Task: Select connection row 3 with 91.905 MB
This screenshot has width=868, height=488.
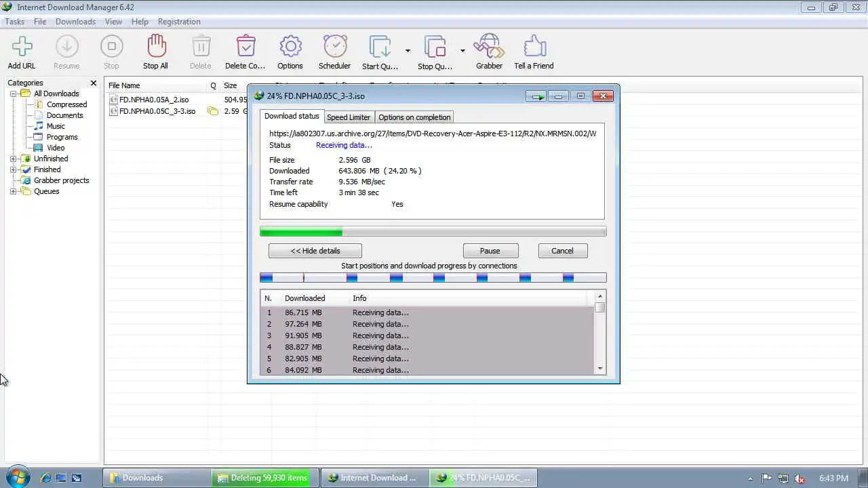Action: (x=427, y=335)
